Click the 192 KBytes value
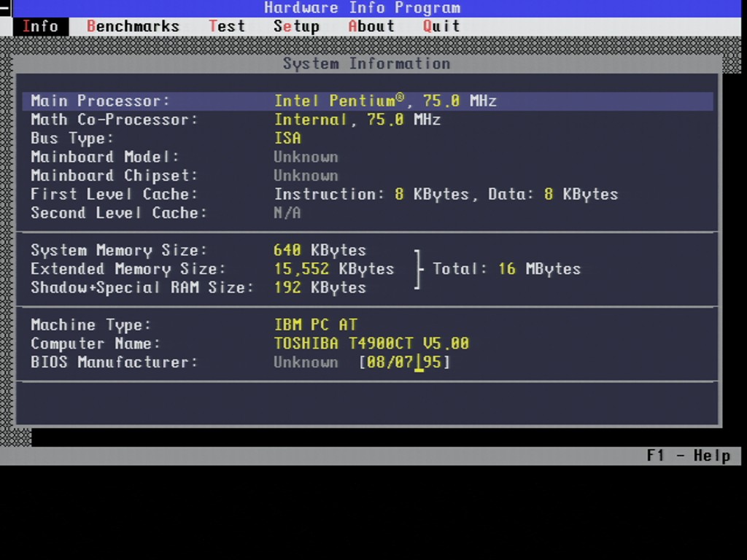The height and width of the screenshot is (560, 747). [x=320, y=287]
